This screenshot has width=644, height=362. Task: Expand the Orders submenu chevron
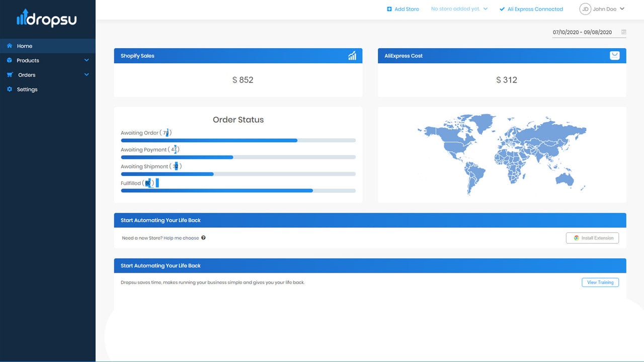[87, 75]
